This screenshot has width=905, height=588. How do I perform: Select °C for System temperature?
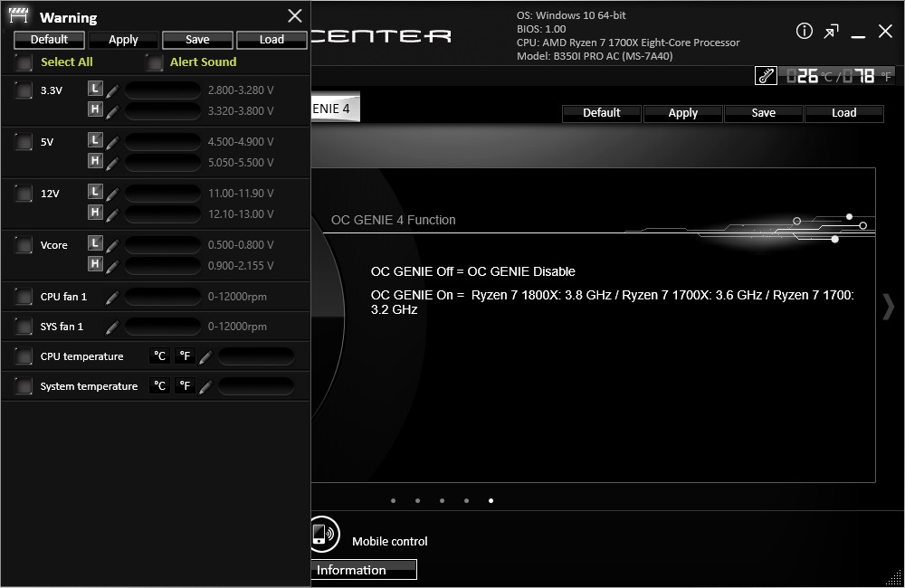pos(160,385)
